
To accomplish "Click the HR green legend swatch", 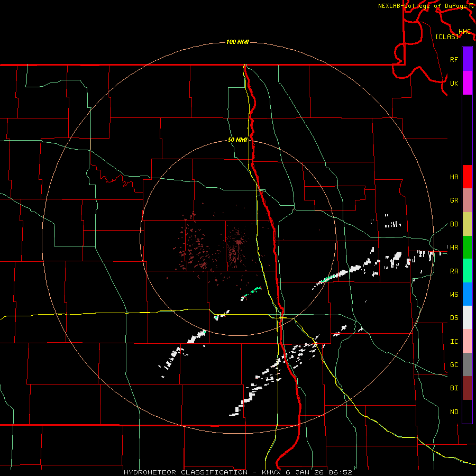I will [x=467, y=247].
